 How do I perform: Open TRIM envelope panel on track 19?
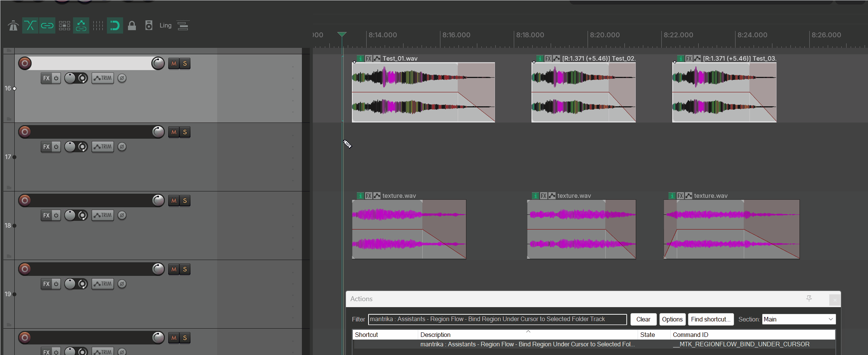(103, 284)
